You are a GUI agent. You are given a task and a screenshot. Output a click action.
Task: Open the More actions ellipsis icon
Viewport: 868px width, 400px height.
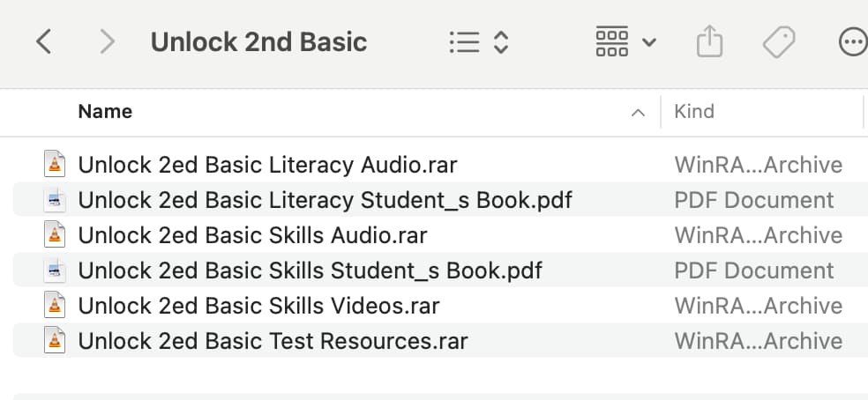coord(853,42)
